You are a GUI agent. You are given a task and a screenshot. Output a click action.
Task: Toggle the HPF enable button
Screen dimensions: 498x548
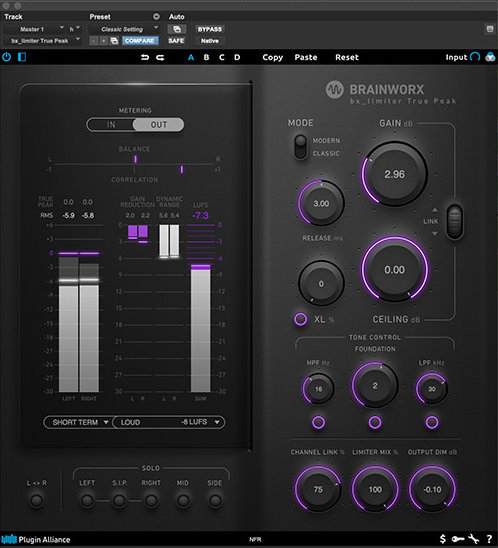click(x=318, y=422)
